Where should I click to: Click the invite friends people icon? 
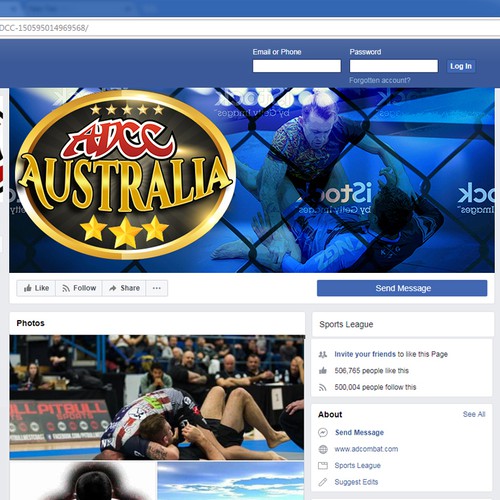pos(322,354)
